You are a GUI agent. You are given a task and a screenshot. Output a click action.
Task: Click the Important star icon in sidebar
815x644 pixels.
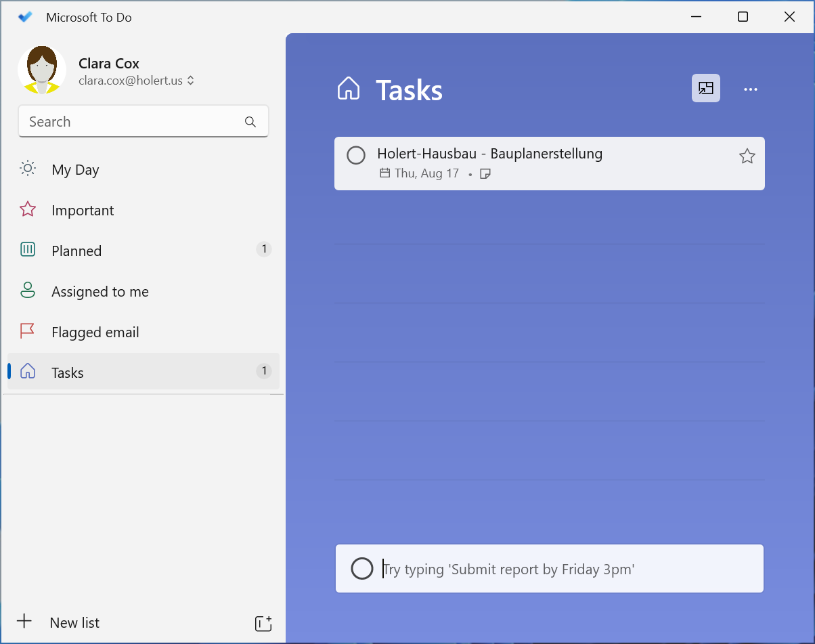28,210
